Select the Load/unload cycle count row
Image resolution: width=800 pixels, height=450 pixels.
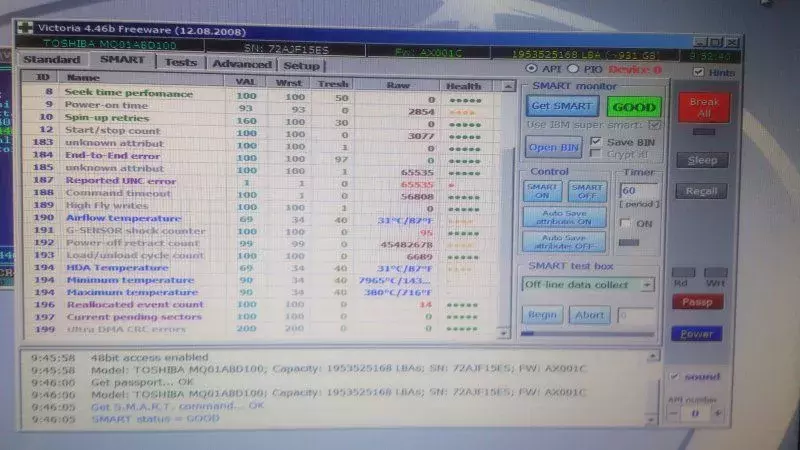[261, 256]
